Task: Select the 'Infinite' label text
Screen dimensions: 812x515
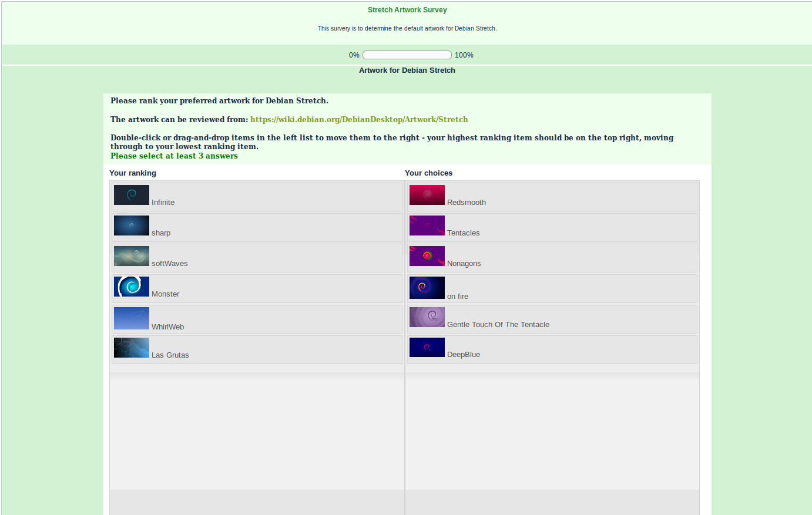Action: pos(163,203)
